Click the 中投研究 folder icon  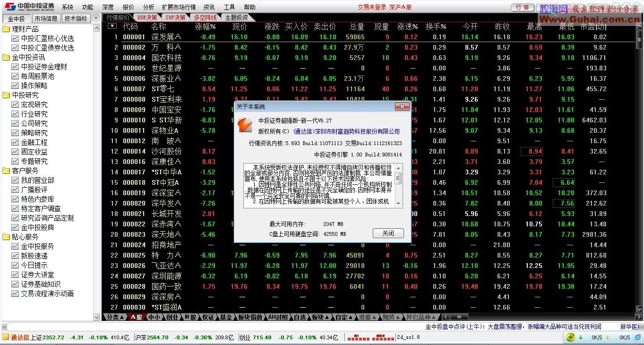click(6, 95)
